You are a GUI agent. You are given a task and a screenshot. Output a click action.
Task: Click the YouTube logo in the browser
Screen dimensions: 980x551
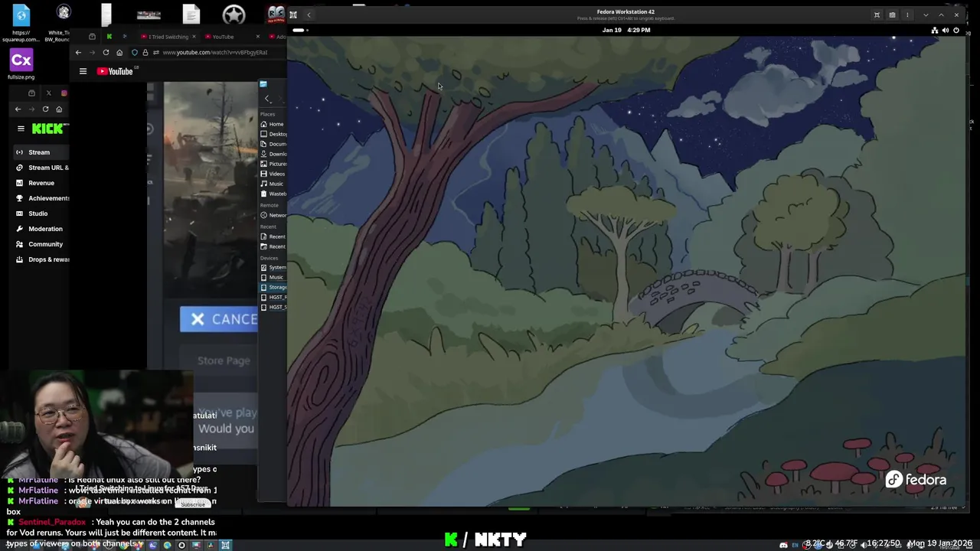(115, 71)
